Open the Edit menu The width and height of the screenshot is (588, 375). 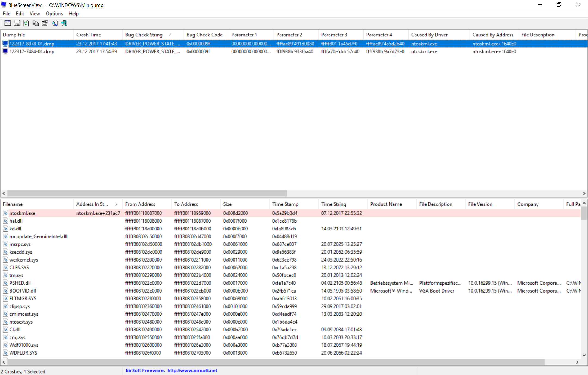pos(20,14)
